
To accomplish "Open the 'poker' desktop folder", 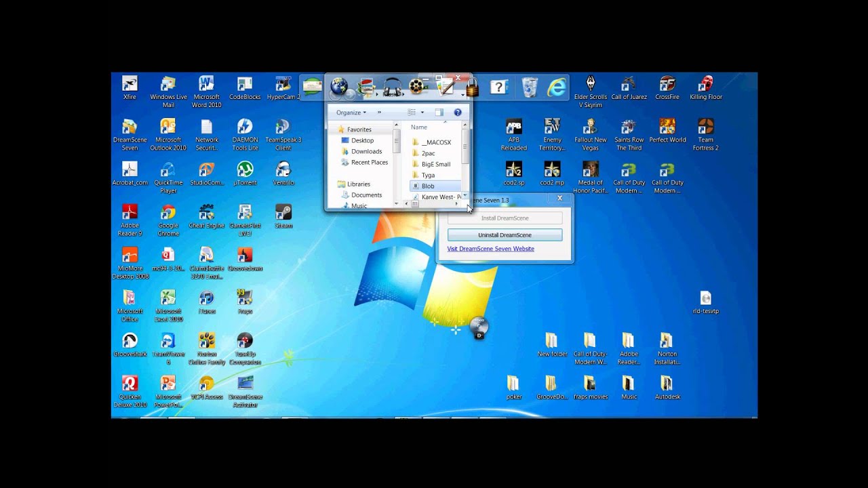I will (x=513, y=388).
